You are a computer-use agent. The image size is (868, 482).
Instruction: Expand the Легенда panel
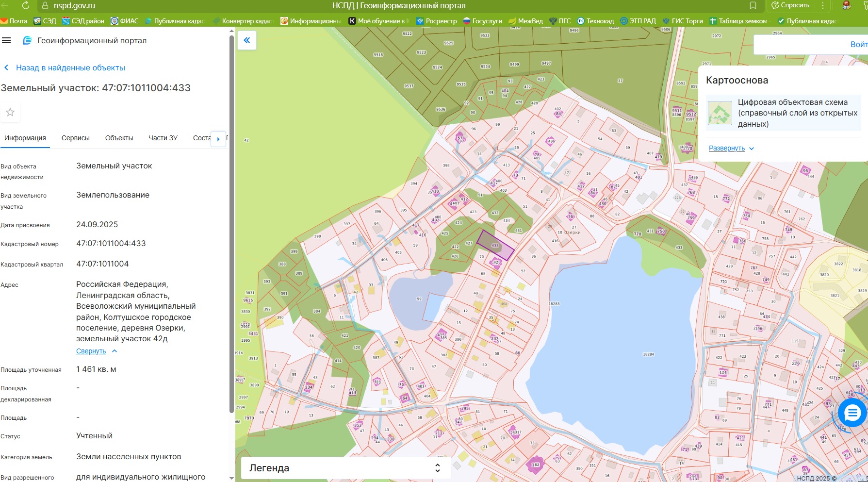(x=437, y=468)
